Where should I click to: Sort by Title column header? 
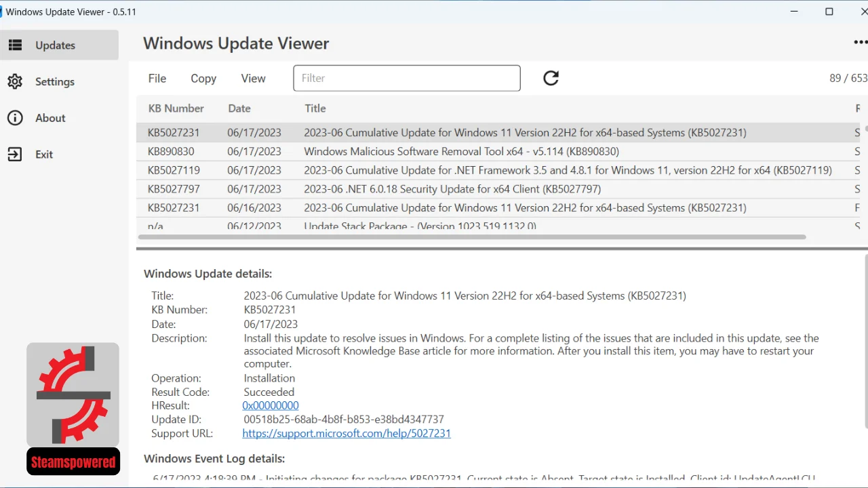coord(315,108)
